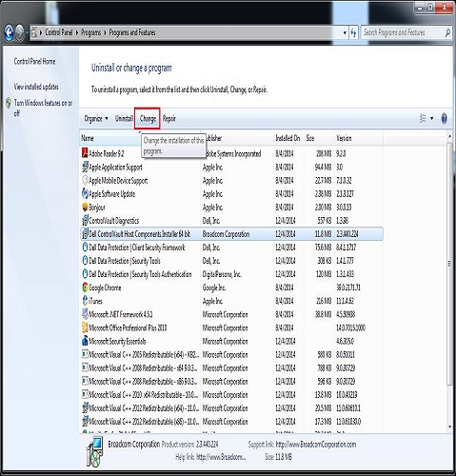Click the Dell ControlVault Host Components icon
This screenshot has height=476, width=456.
click(x=85, y=234)
